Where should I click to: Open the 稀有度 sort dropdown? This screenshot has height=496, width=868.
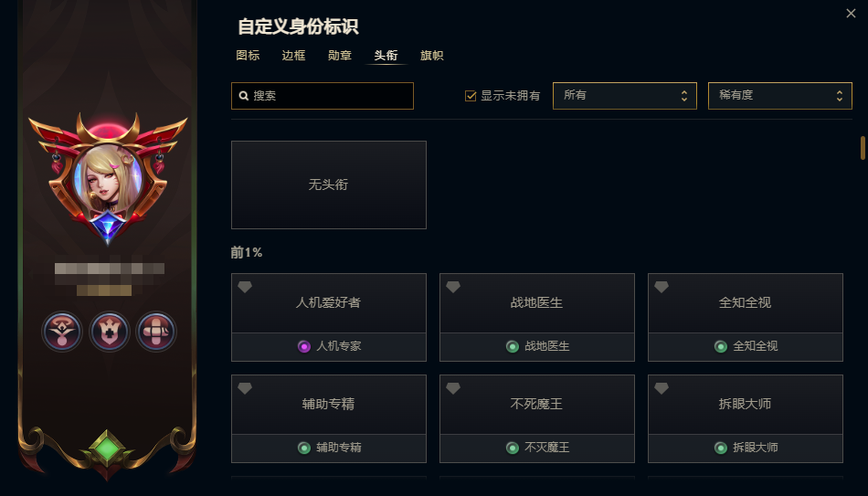(780, 96)
